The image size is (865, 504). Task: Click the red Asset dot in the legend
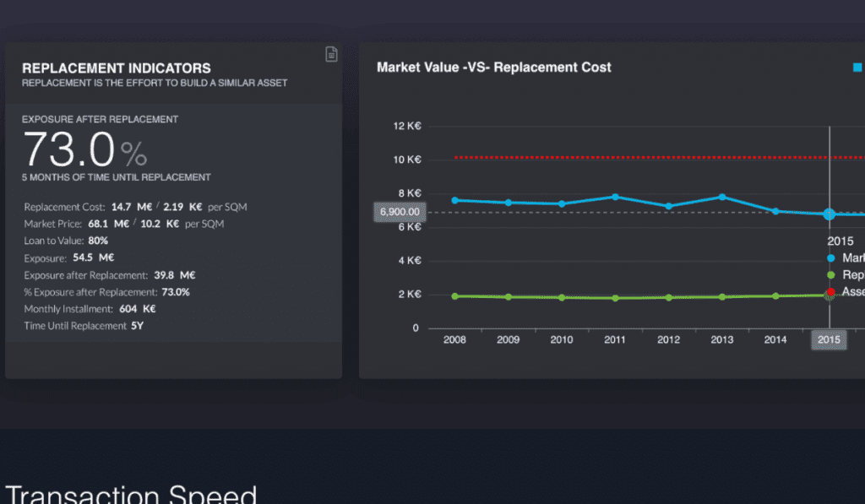pyautogui.click(x=832, y=291)
